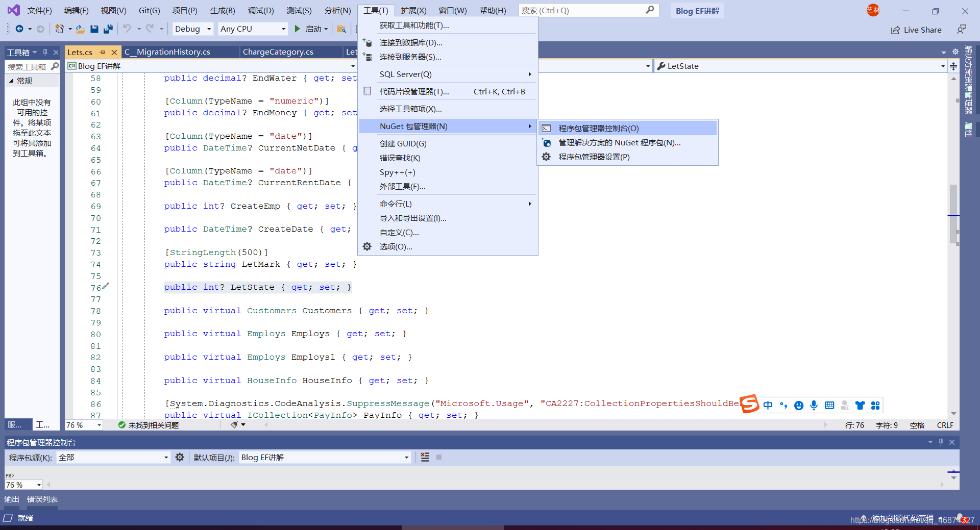This screenshot has height=530, width=980.
Task: Click the editor vertical scrollbar thumb
Action: coord(953,214)
